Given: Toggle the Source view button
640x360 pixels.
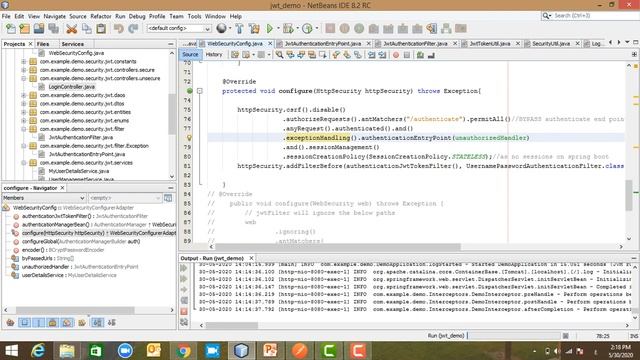Looking at the screenshot, I should point(190,54).
